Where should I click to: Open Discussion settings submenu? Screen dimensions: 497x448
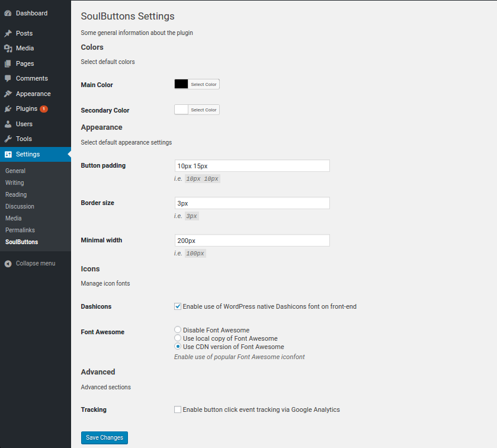(20, 206)
